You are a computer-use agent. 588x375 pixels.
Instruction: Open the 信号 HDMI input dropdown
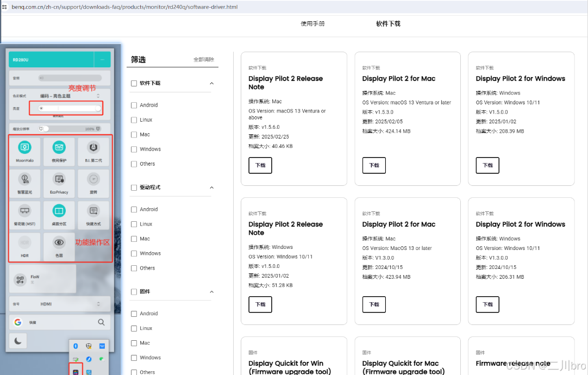point(70,304)
